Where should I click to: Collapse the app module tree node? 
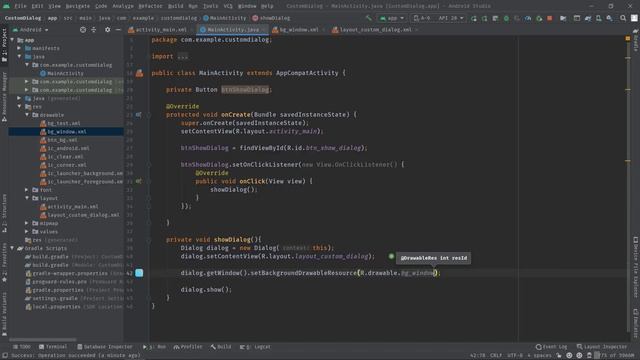point(12,40)
